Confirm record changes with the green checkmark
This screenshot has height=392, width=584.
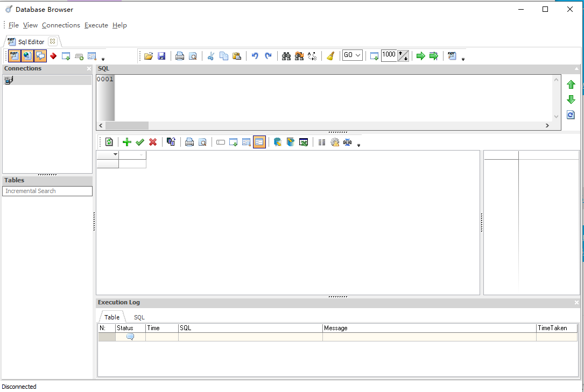[140, 142]
